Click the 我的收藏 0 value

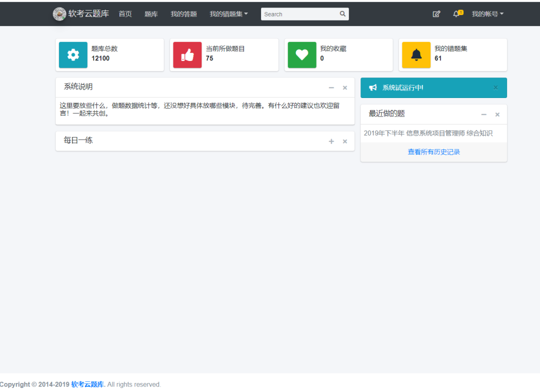tap(322, 58)
